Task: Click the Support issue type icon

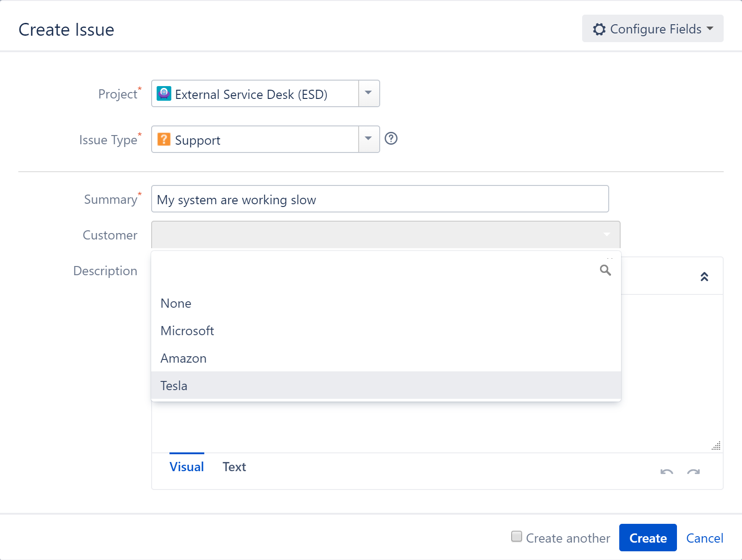Action: coord(164,139)
